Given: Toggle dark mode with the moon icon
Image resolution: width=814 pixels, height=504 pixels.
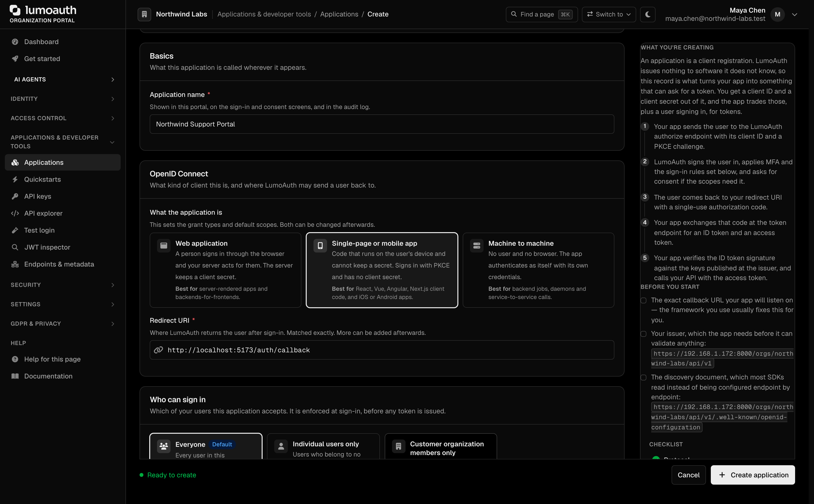Looking at the screenshot, I should tap(648, 14).
